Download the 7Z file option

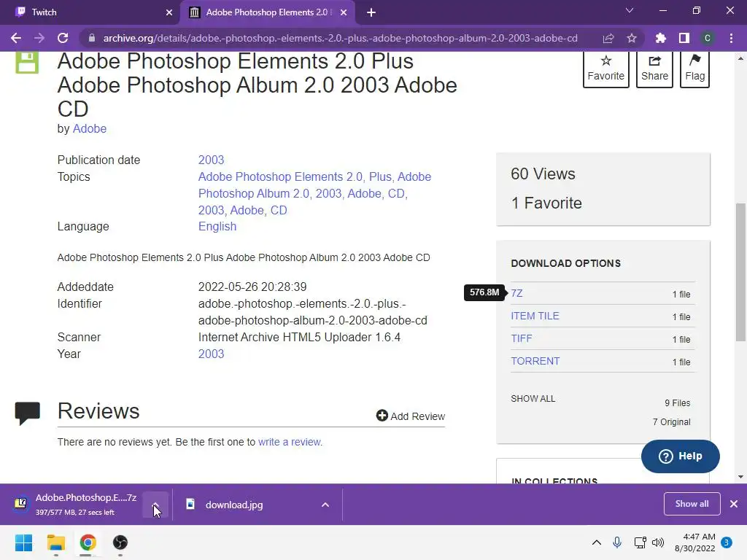517,293
